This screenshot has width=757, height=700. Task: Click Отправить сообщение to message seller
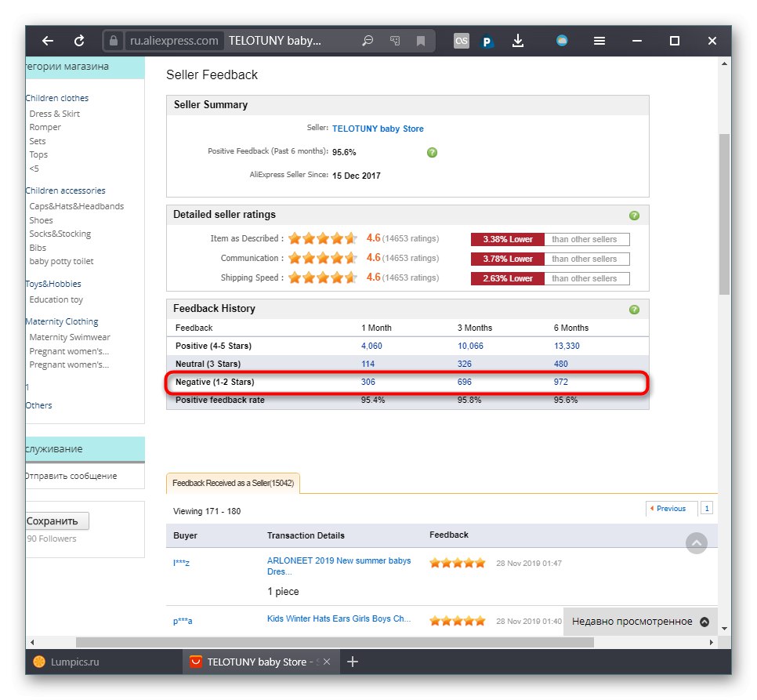[71, 476]
